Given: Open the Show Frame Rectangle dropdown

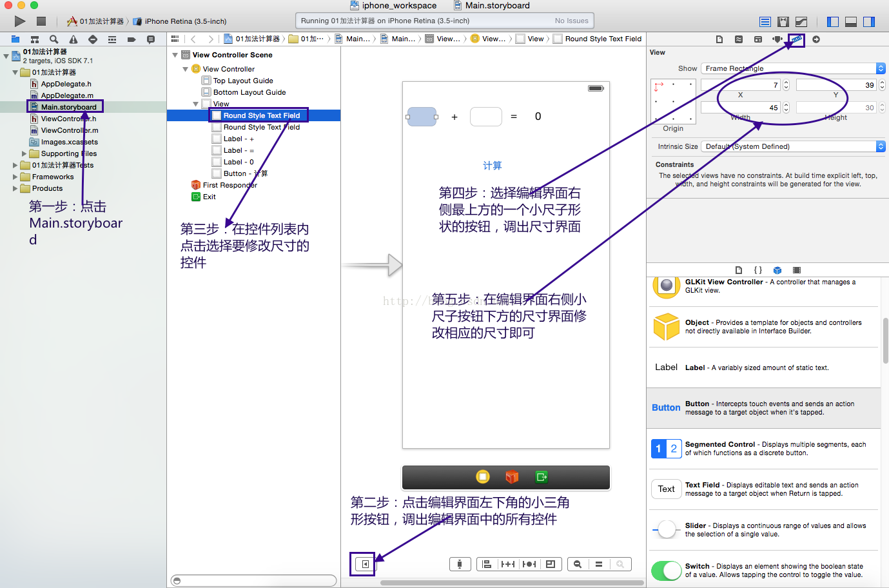Looking at the screenshot, I should pos(793,68).
